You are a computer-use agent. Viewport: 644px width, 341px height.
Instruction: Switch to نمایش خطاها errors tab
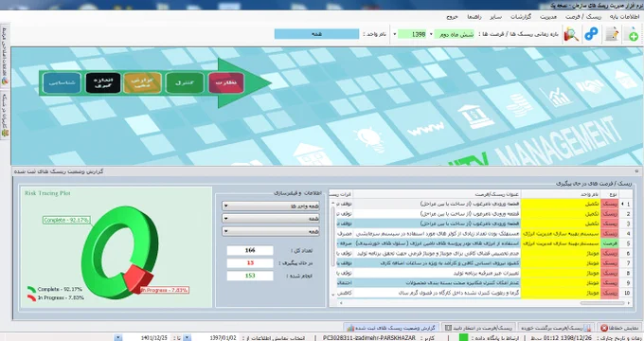[x=618, y=328]
